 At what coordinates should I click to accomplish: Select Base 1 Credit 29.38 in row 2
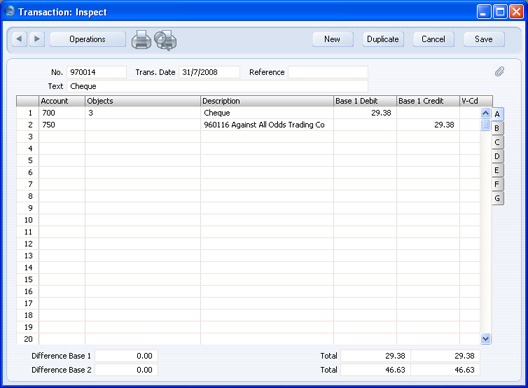[428, 125]
